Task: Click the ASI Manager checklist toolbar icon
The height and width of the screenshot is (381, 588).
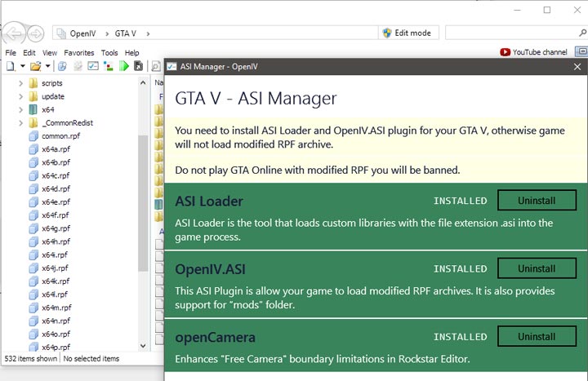Action: [x=93, y=66]
